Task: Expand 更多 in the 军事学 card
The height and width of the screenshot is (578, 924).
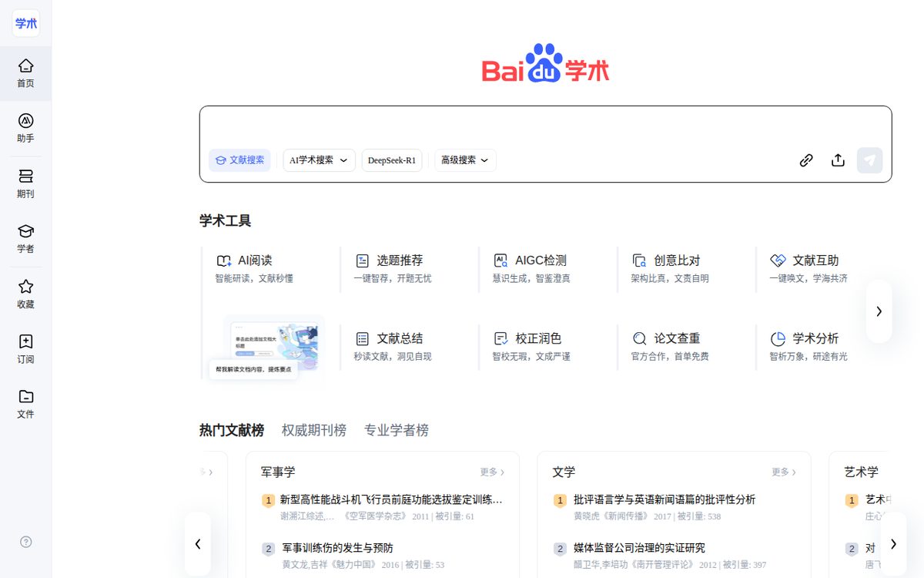Action: tap(492, 472)
